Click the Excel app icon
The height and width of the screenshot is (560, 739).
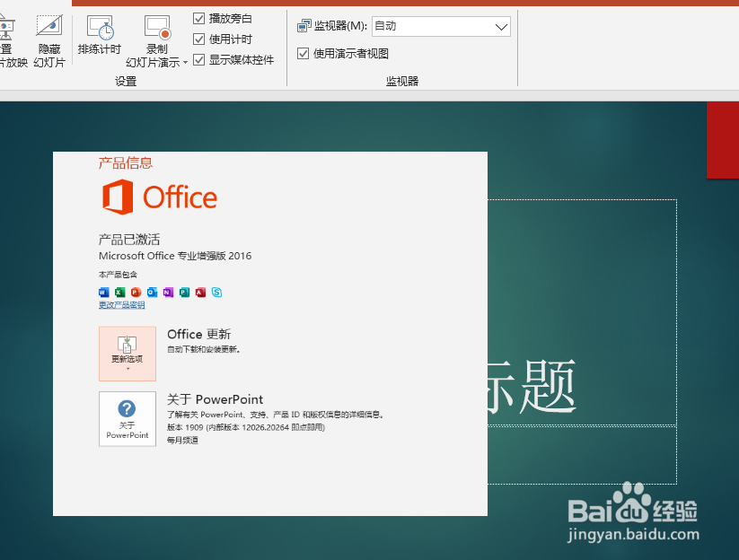[x=119, y=293]
